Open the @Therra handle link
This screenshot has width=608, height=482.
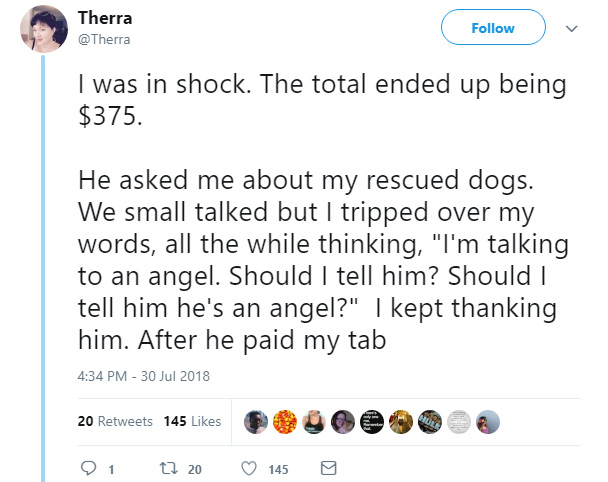(x=104, y=39)
